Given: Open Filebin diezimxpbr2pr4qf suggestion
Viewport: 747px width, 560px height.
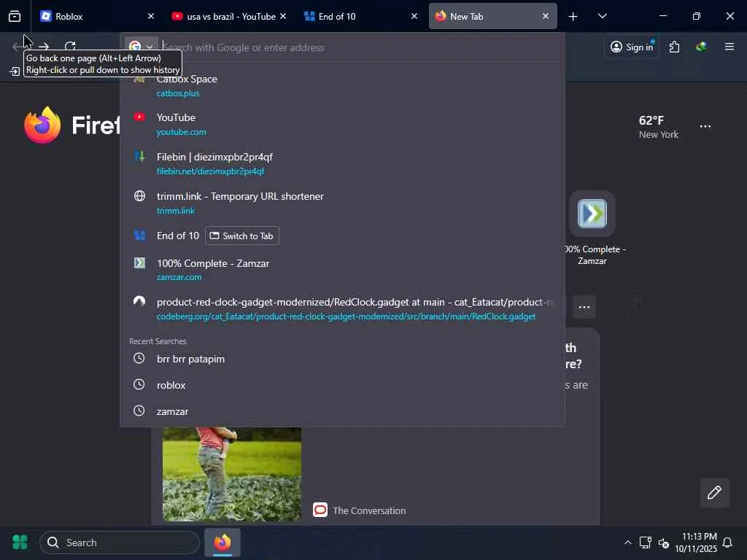Looking at the screenshot, I should tap(342, 163).
